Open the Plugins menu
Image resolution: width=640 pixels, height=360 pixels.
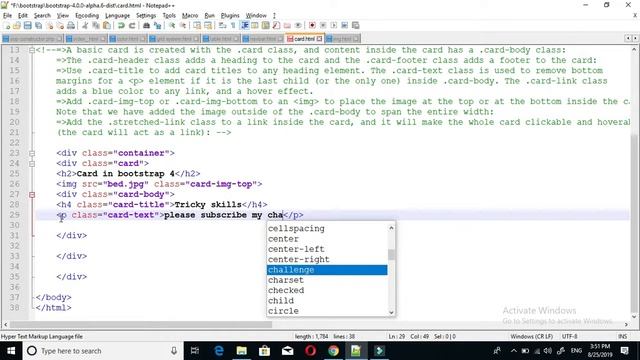(230, 16)
